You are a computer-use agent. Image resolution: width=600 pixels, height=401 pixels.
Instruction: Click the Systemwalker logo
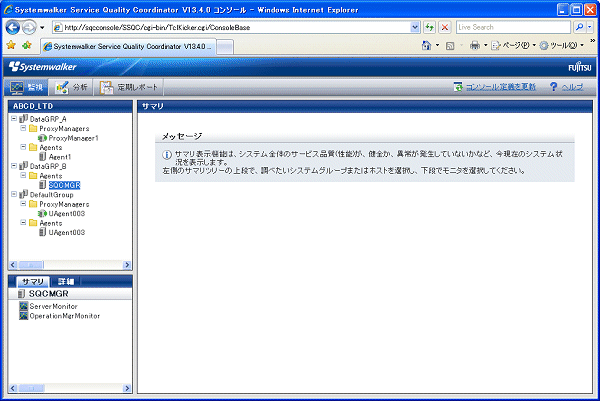click(x=42, y=67)
